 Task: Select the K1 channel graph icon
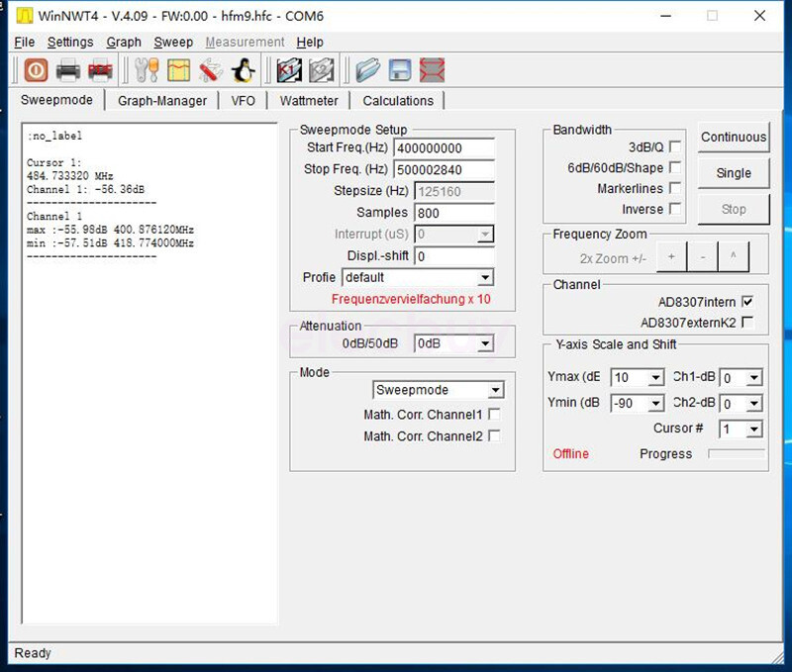287,69
